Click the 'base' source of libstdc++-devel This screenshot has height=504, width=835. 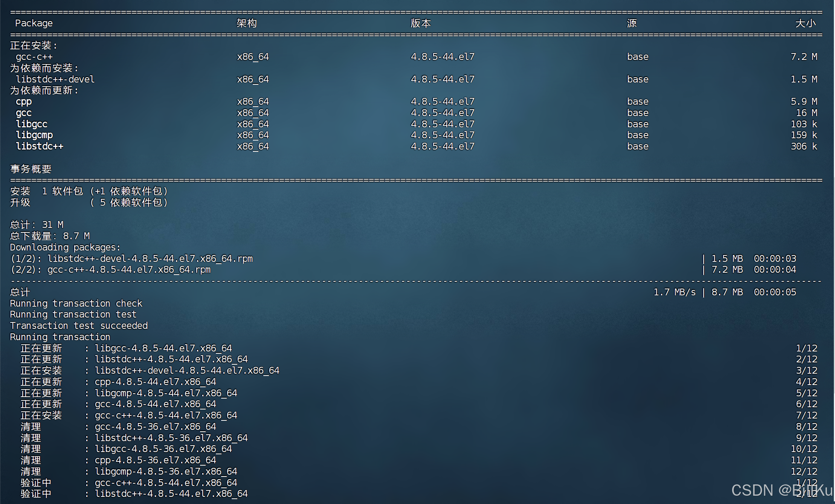pyautogui.click(x=638, y=79)
